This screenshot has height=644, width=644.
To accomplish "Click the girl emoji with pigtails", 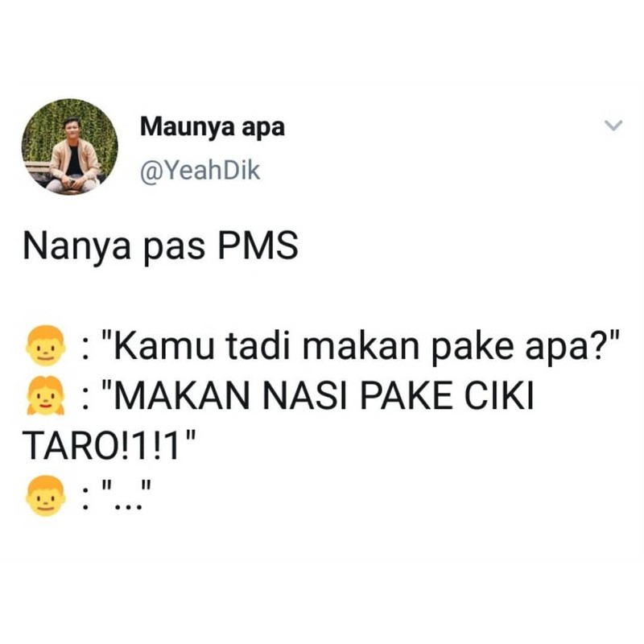I will (x=45, y=395).
